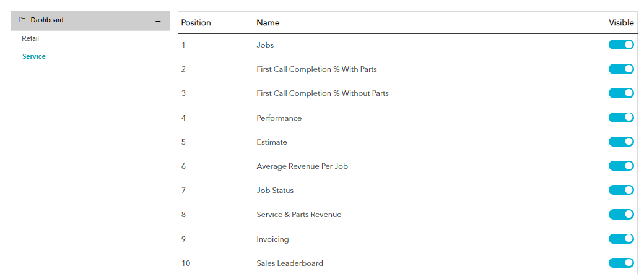The image size is (644, 274).
Task: Hide the Job Status widget
Action: [x=621, y=190]
